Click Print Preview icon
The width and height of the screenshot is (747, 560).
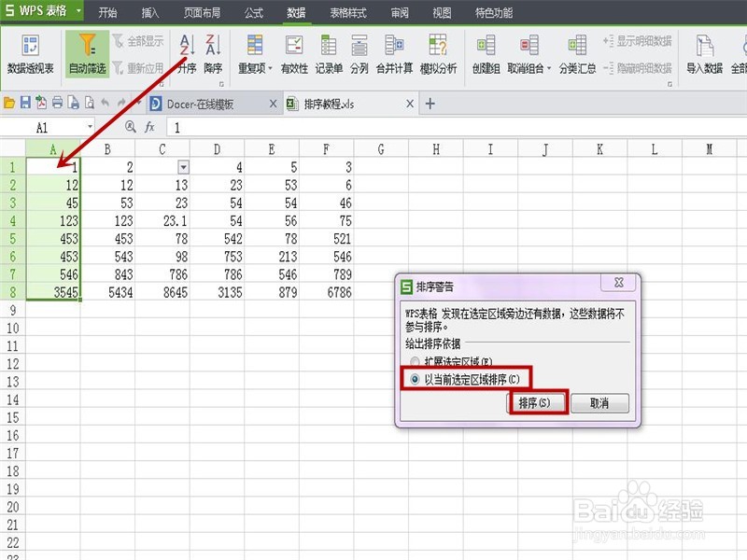(x=89, y=103)
